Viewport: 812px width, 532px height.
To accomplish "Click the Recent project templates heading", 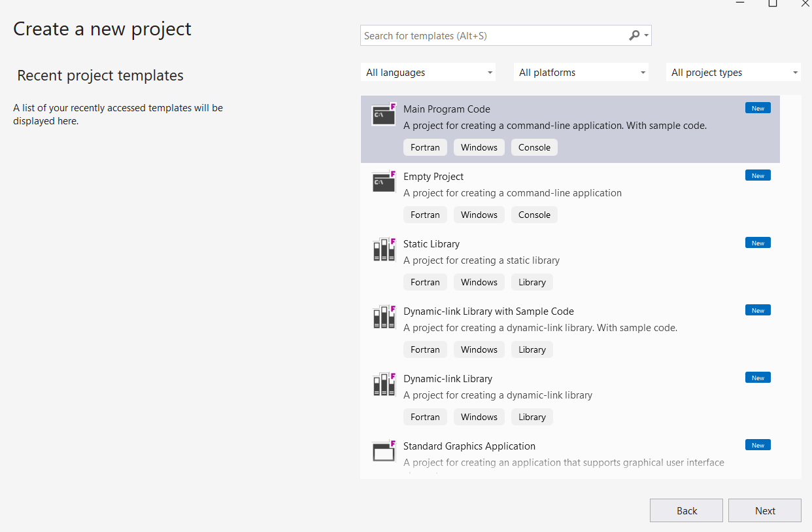I will pos(100,75).
